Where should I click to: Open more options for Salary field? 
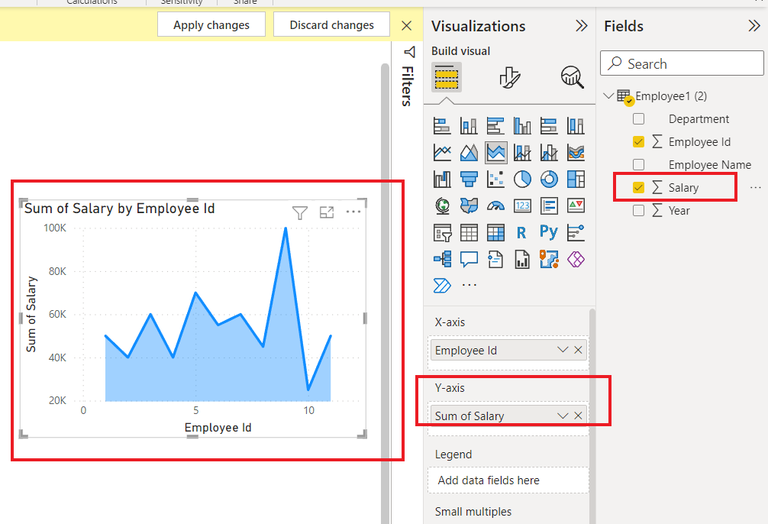pyautogui.click(x=755, y=188)
